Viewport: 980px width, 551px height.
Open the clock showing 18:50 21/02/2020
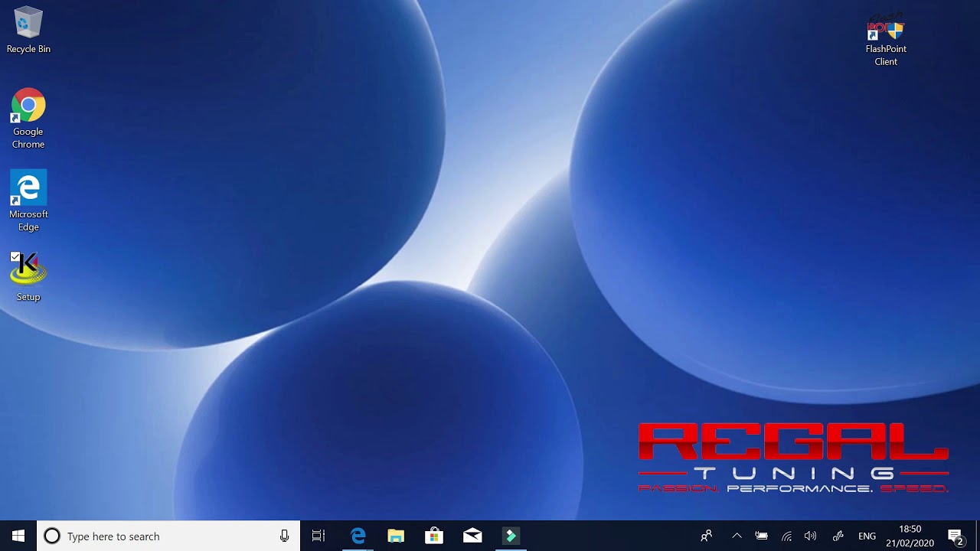click(910, 536)
